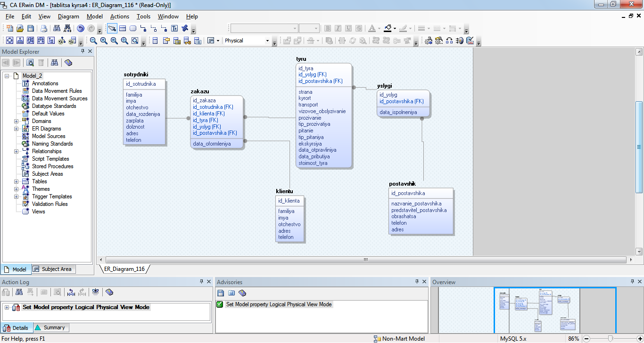The image size is (644, 343).
Task: Expand the Themes tree node
Action: (x=17, y=189)
